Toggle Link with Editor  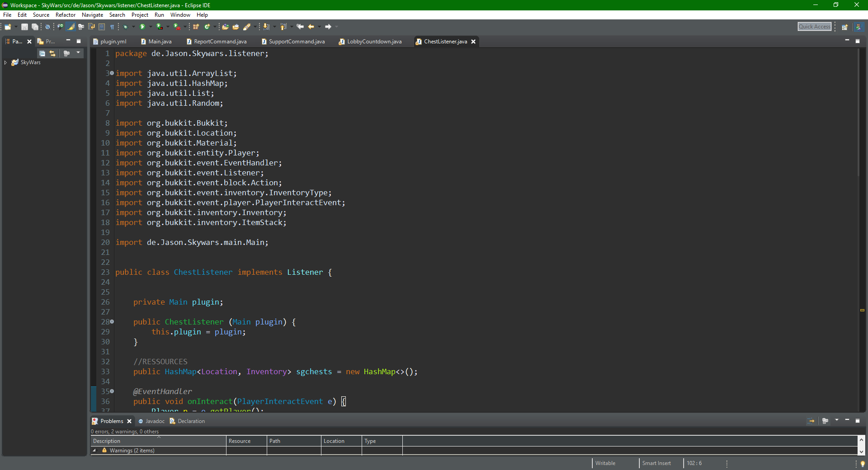(52, 53)
